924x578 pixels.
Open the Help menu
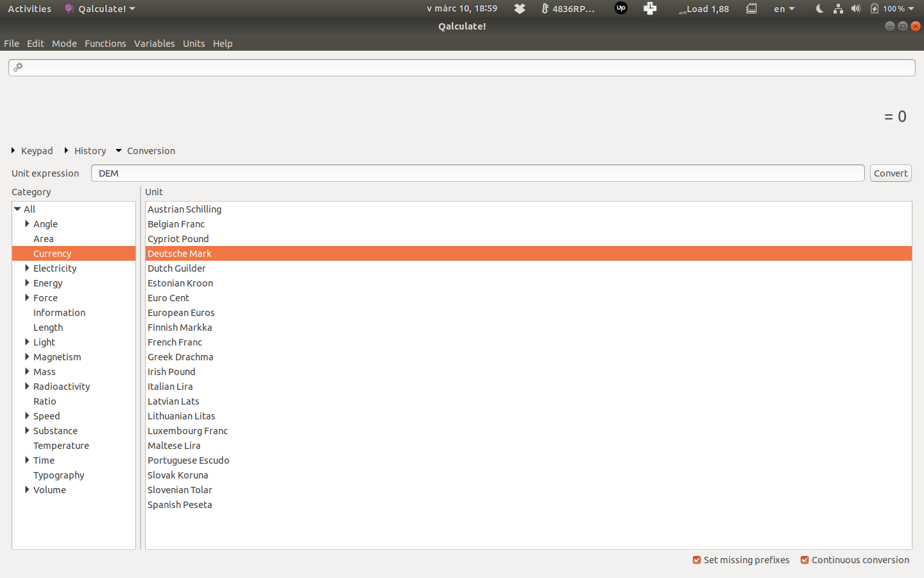223,44
